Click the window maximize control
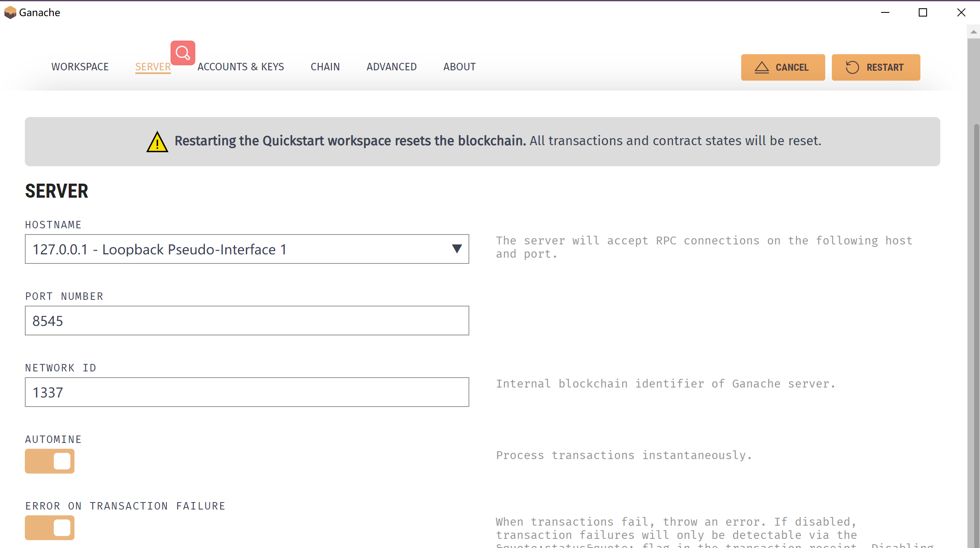The image size is (980, 548). tap(922, 12)
